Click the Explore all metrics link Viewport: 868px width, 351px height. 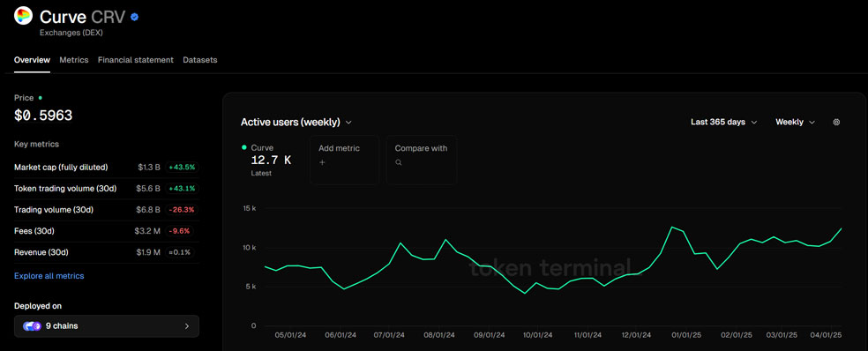(x=49, y=276)
